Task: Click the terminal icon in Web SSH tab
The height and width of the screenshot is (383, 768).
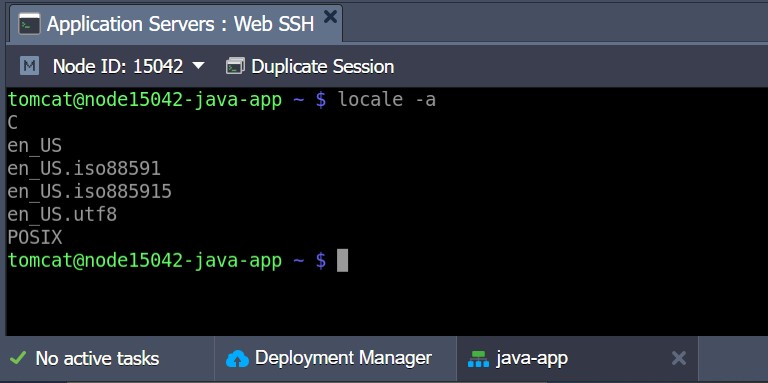Action: 29,24
